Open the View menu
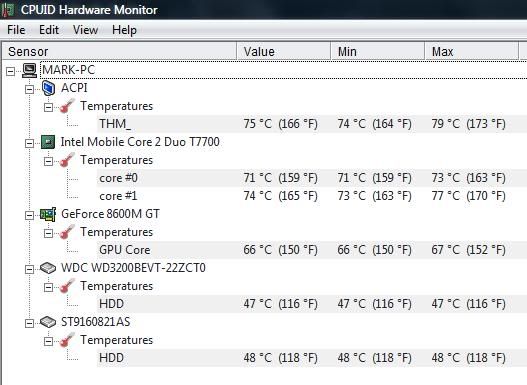Image resolution: width=527 pixels, height=385 pixels. pos(85,30)
